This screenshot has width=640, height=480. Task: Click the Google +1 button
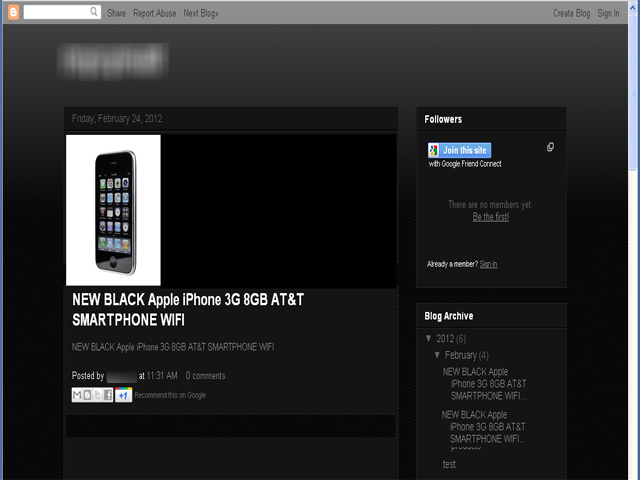(x=123, y=395)
